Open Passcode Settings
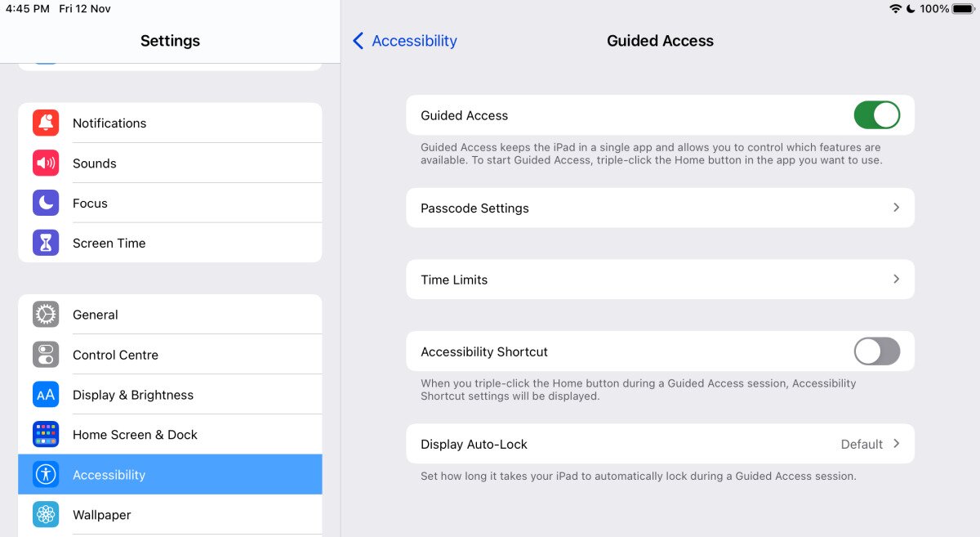980x537 pixels. [660, 208]
